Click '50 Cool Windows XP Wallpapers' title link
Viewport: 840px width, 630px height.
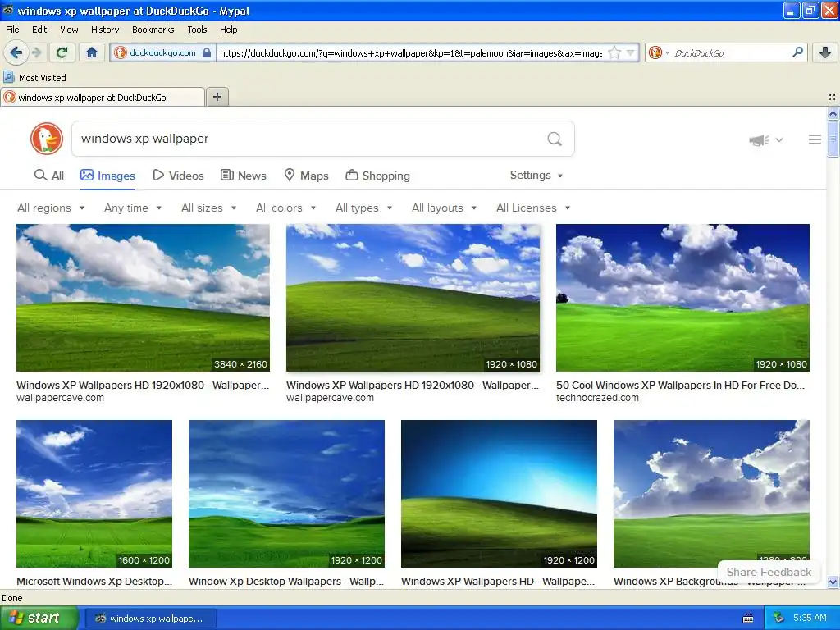tap(680, 386)
